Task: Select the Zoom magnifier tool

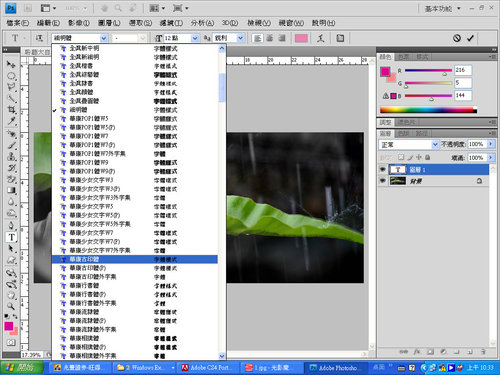Action: [x=11, y=306]
